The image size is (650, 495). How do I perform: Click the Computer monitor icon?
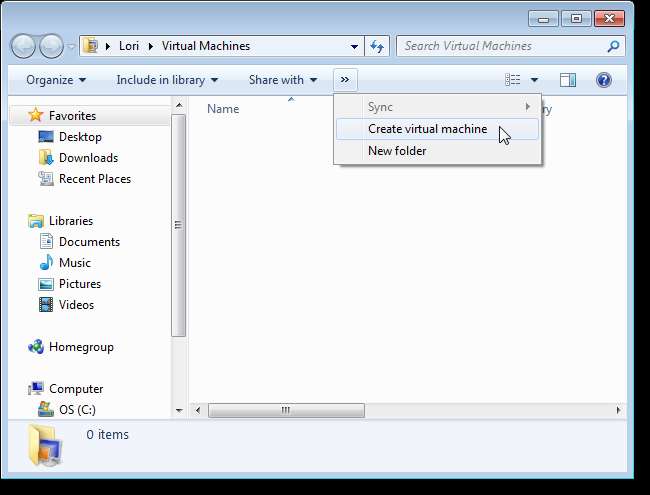(36, 388)
